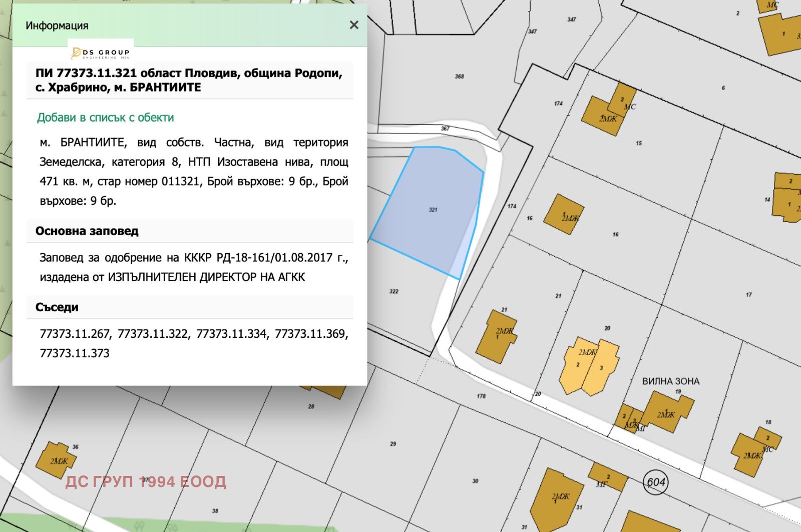Screen dimensions: 801x532
Task: Select light-yellow building number 2 in parcel 20
Action: point(578,365)
